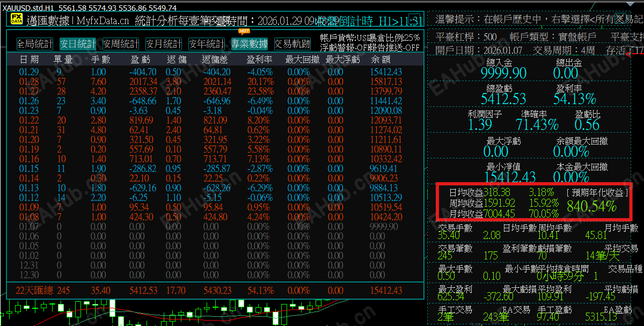Screen dimensions: 644x326
Task: Switch to 安年統計 tab
Action: [x=207, y=44]
